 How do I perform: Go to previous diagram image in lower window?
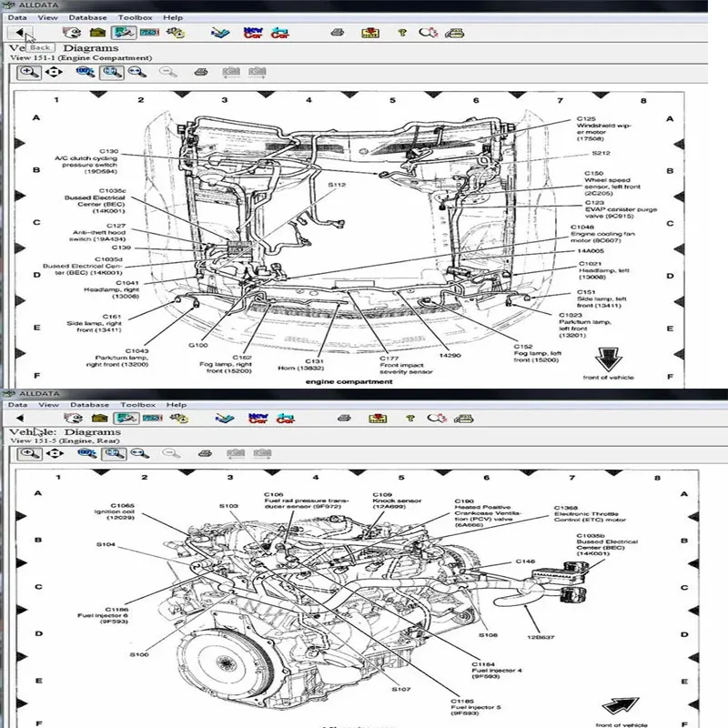(x=236, y=453)
